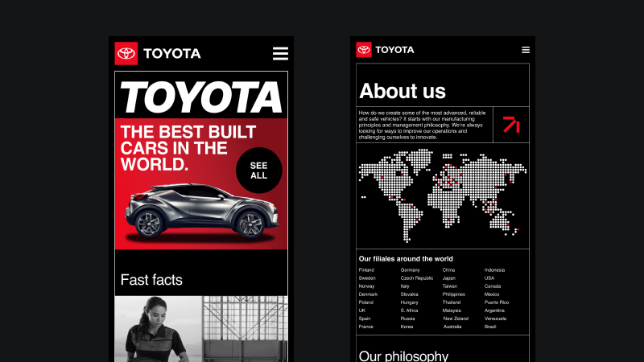Viewport: 644px width, 362px height.
Task: Click the About us description paragraph
Action: click(x=422, y=125)
